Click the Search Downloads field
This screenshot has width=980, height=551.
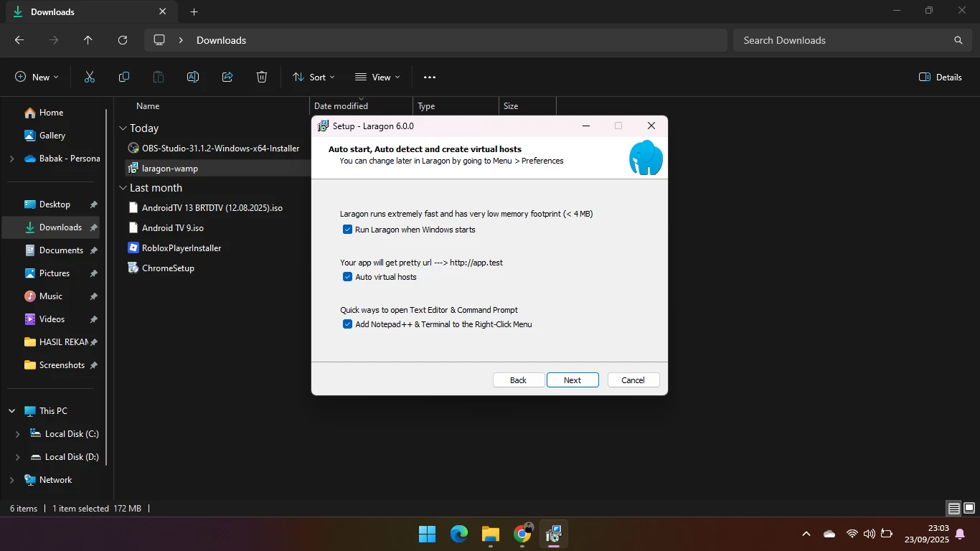click(843, 40)
